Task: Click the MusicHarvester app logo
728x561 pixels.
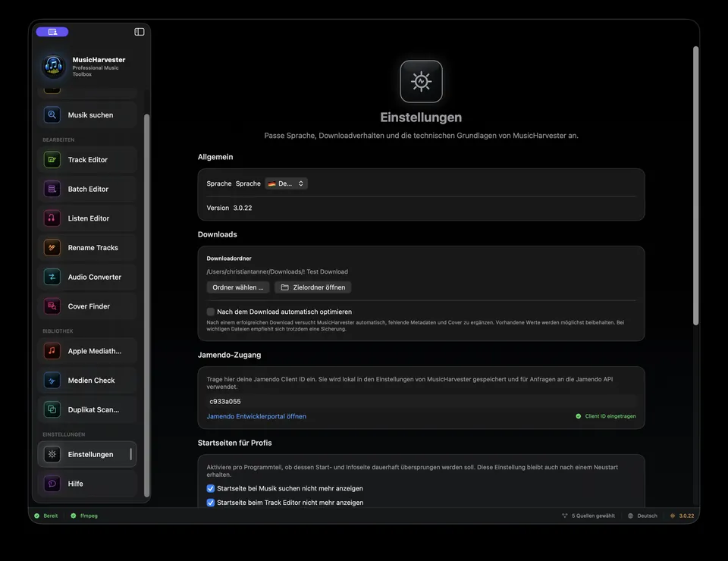Action: 53,66
